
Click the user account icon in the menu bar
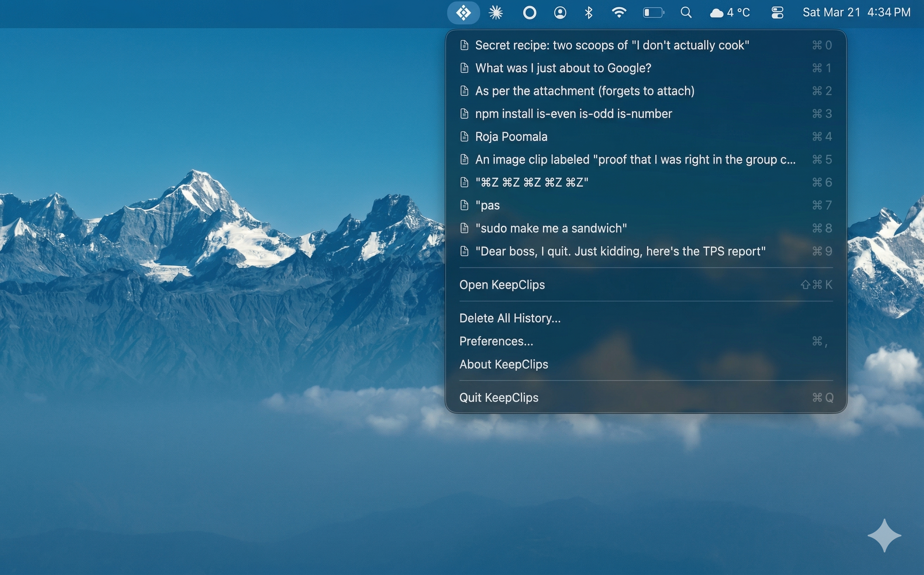[x=560, y=13]
